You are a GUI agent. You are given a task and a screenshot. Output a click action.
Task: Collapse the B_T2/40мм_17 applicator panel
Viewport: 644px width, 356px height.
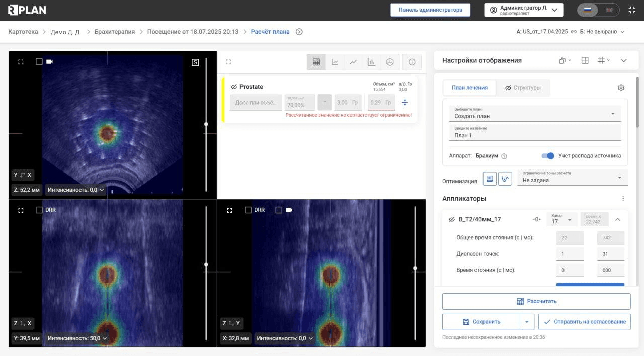(618, 219)
